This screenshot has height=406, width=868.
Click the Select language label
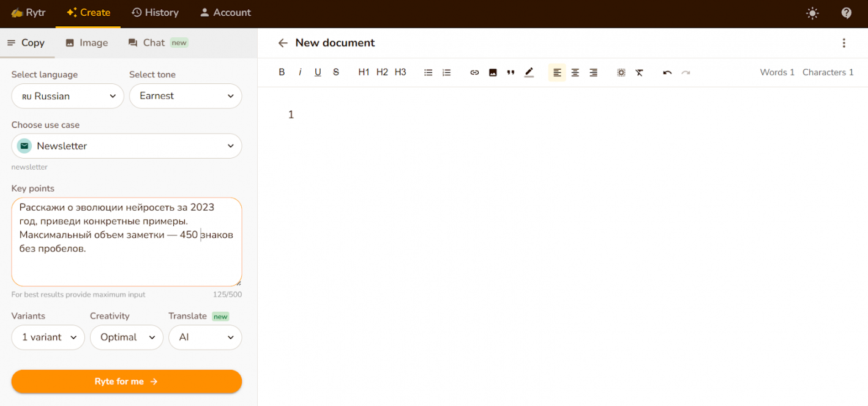pyautogui.click(x=45, y=75)
